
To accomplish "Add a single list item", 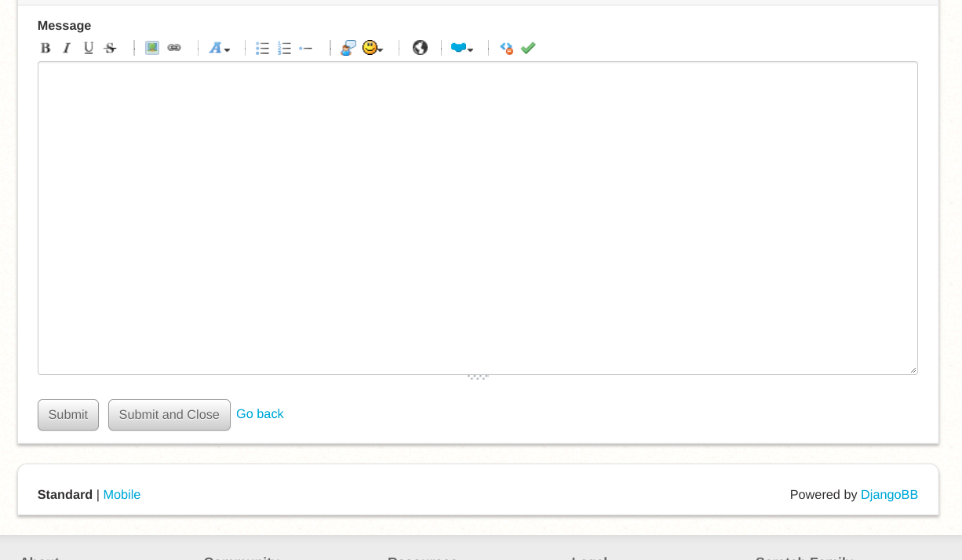I will 306,48.
